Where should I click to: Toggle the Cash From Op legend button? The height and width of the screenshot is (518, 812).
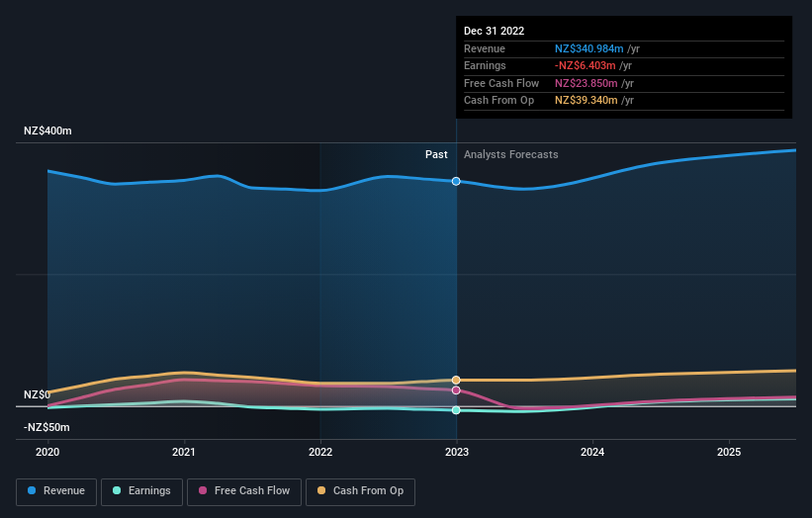360,491
